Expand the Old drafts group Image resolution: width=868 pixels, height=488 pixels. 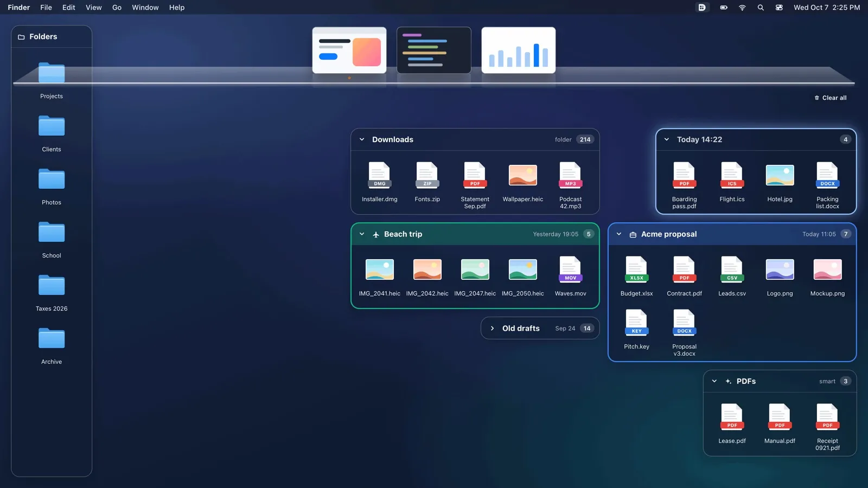click(492, 329)
